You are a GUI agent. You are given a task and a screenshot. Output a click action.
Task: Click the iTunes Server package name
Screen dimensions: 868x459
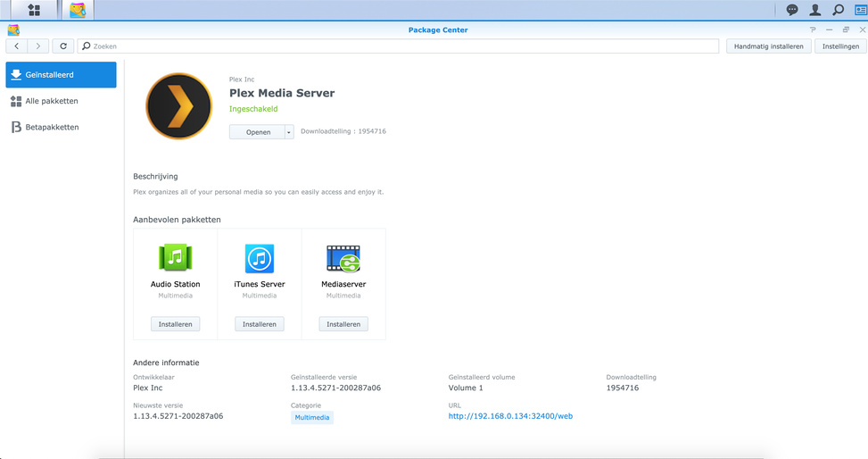(x=260, y=284)
